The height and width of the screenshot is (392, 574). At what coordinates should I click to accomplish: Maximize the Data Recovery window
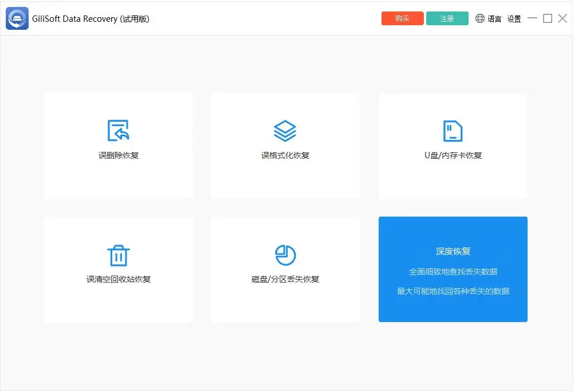[x=547, y=18]
